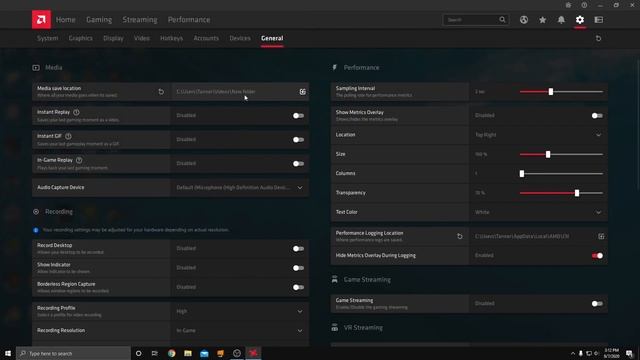Open notifications bell icon
Viewport: 640px width, 360px height.
click(x=561, y=20)
